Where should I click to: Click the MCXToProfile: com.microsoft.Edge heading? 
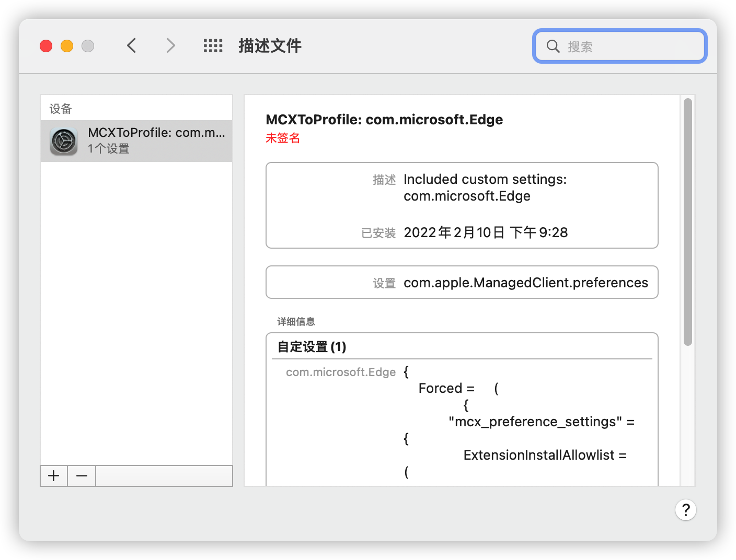384,120
